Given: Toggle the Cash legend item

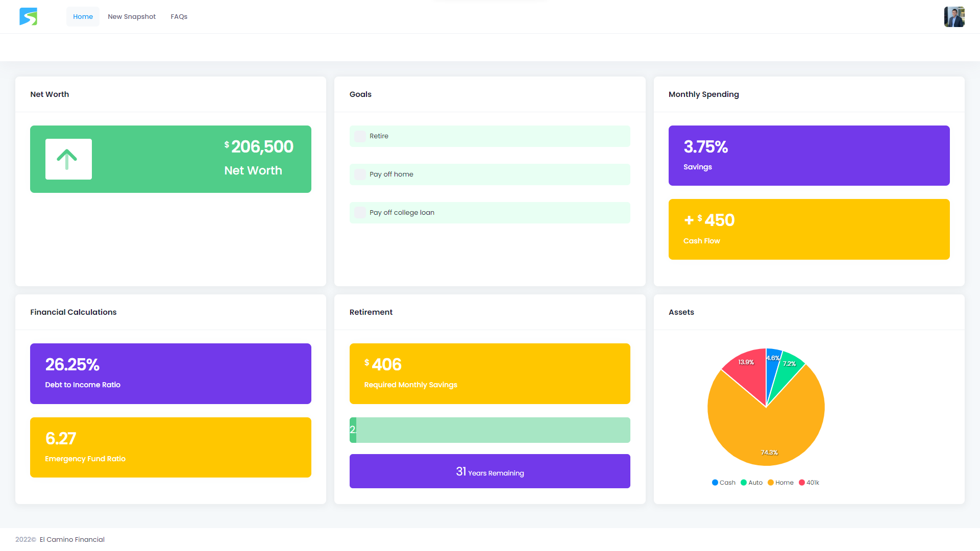Looking at the screenshot, I should point(724,483).
